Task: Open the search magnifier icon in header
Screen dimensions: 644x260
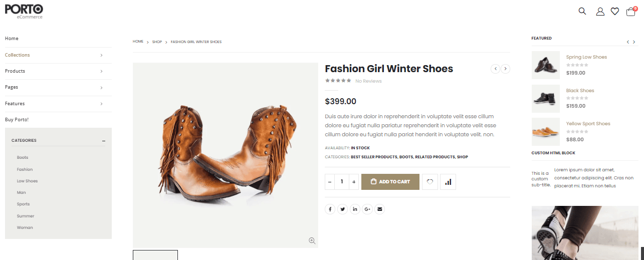Action: (x=582, y=11)
